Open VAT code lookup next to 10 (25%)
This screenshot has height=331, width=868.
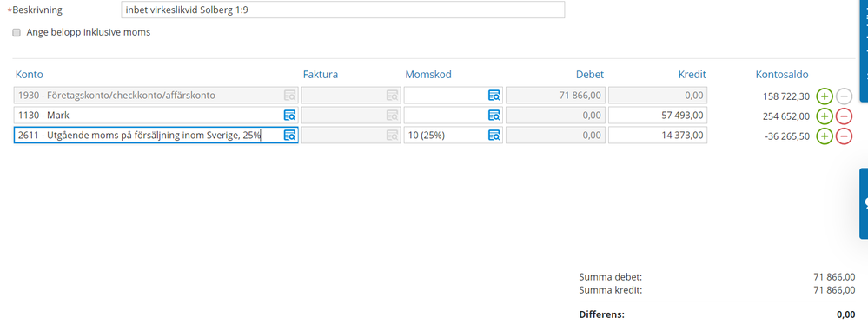point(494,135)
